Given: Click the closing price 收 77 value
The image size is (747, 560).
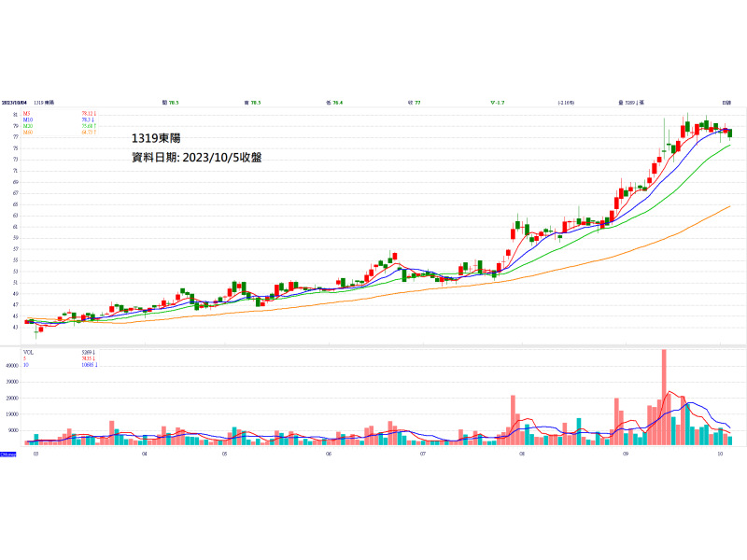Looking at the screenshot, I should point(415,102).
